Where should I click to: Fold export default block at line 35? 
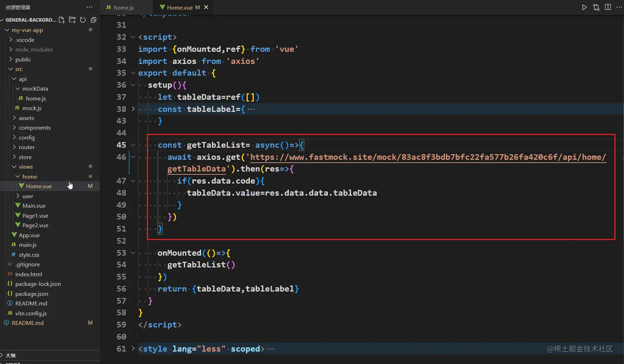pos(133,73)
